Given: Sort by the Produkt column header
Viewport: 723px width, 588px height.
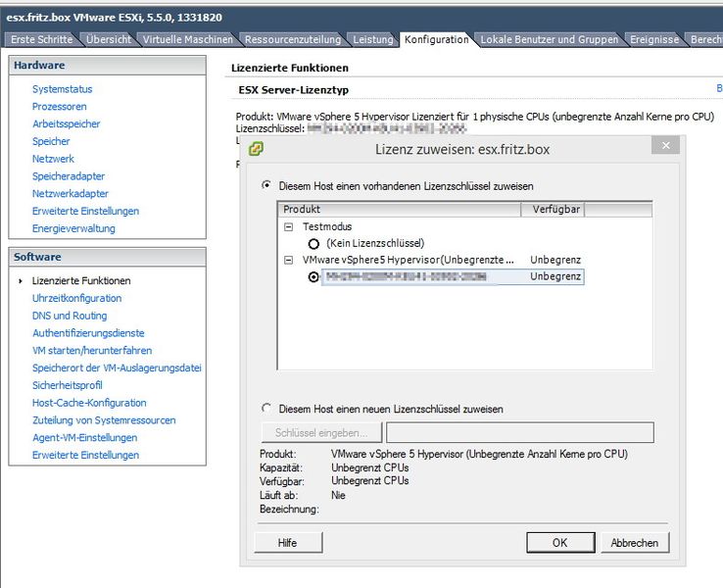Looking at the screenshot, I should [x=400, y=210].
